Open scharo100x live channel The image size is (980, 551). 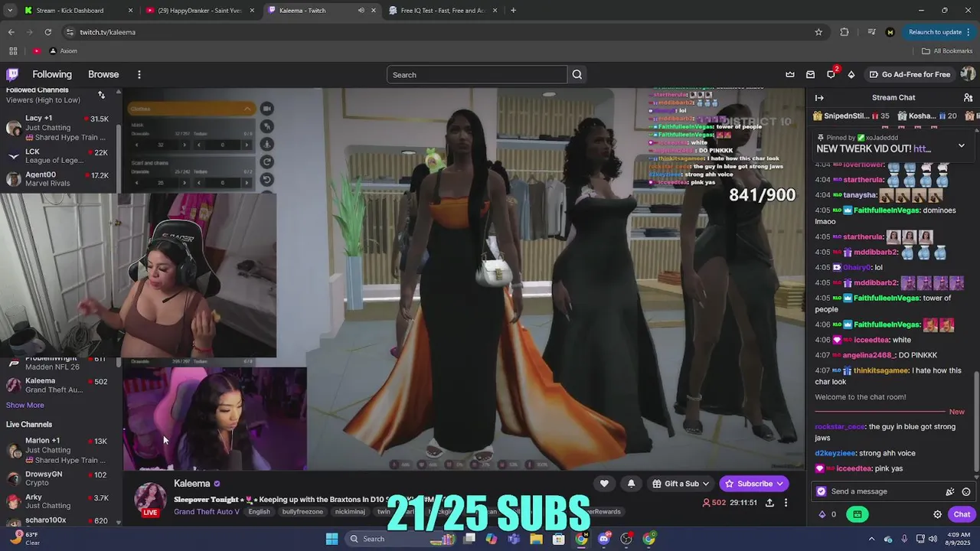(58, 521)
